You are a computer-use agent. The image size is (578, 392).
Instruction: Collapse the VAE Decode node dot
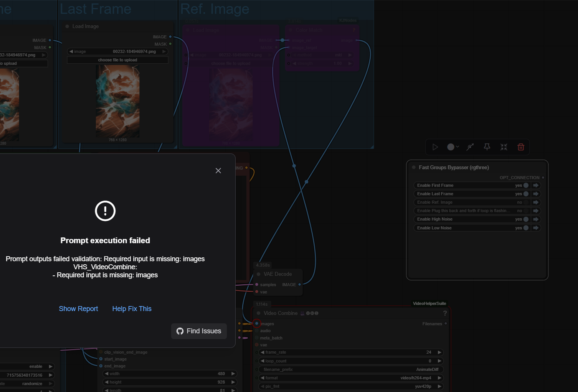pos(258,274)
